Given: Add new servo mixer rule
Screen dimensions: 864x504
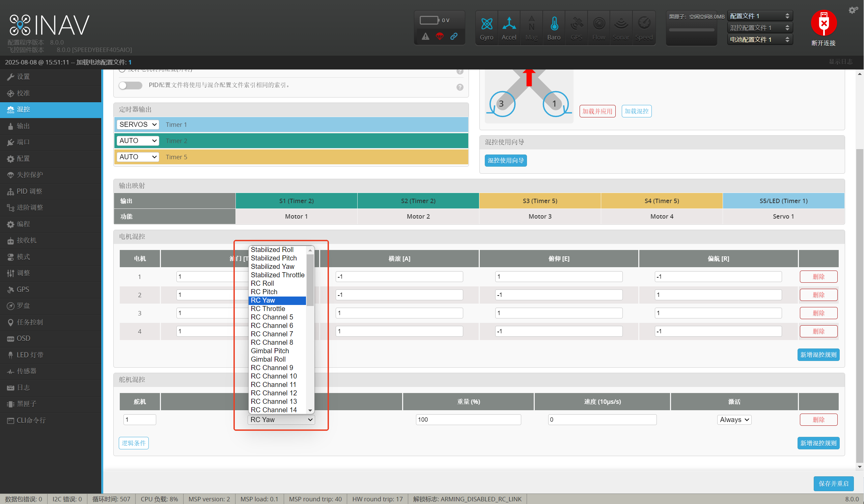Looking at the screenshot, I should 818,443.
